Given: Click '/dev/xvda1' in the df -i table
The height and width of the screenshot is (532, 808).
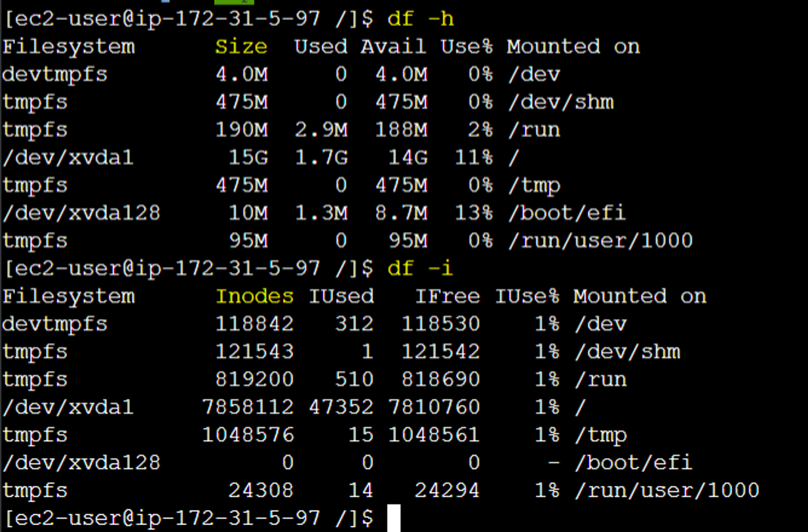Looking at the screenshot, I should click(x=68, y=407).
